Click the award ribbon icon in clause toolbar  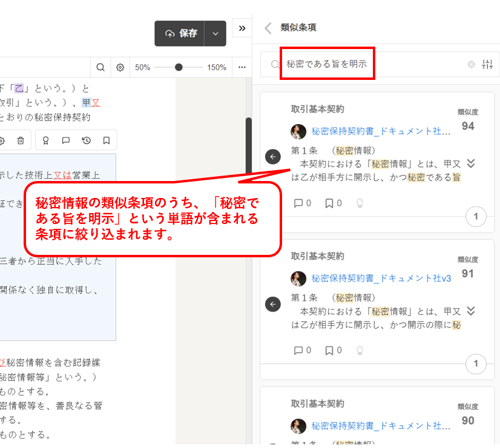pyautogui.click(x=45, y=140)
